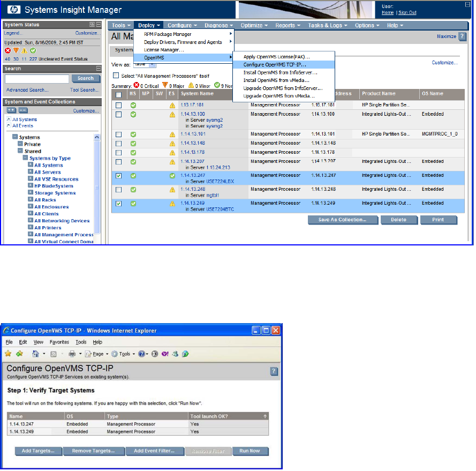Open the View as dropdown

pyautogui.click(x=145, y=64)
